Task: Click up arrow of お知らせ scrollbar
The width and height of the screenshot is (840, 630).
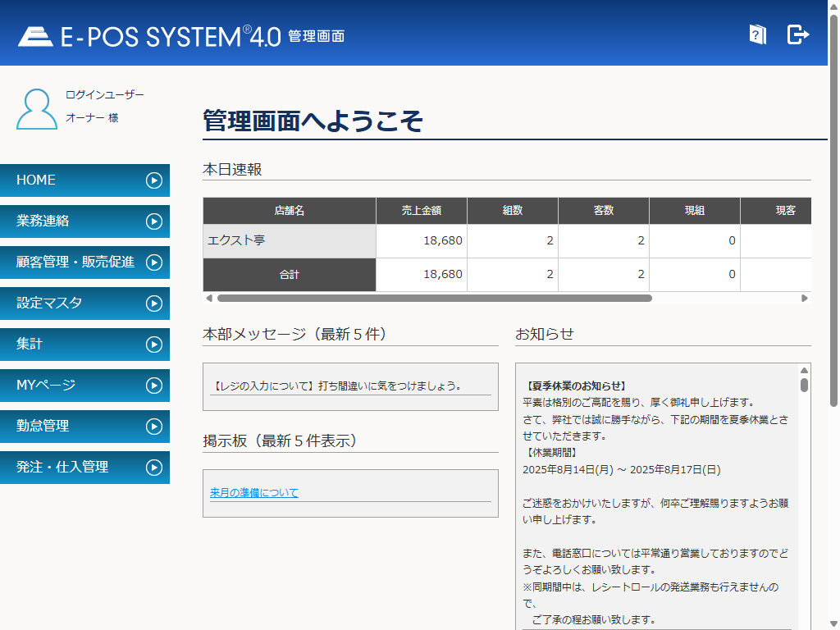Action: (x=804, y=371)
